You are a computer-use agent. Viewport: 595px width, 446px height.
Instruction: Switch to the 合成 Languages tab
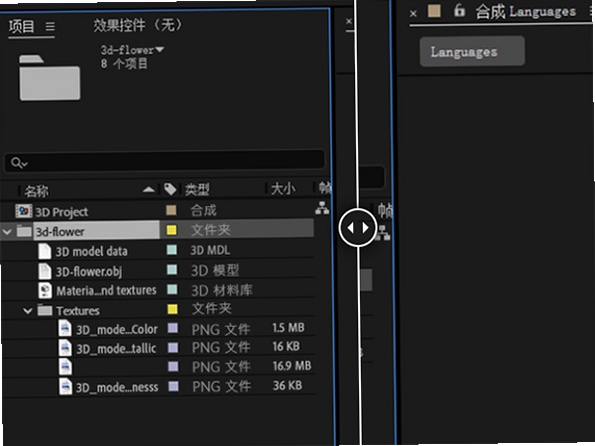526,12
